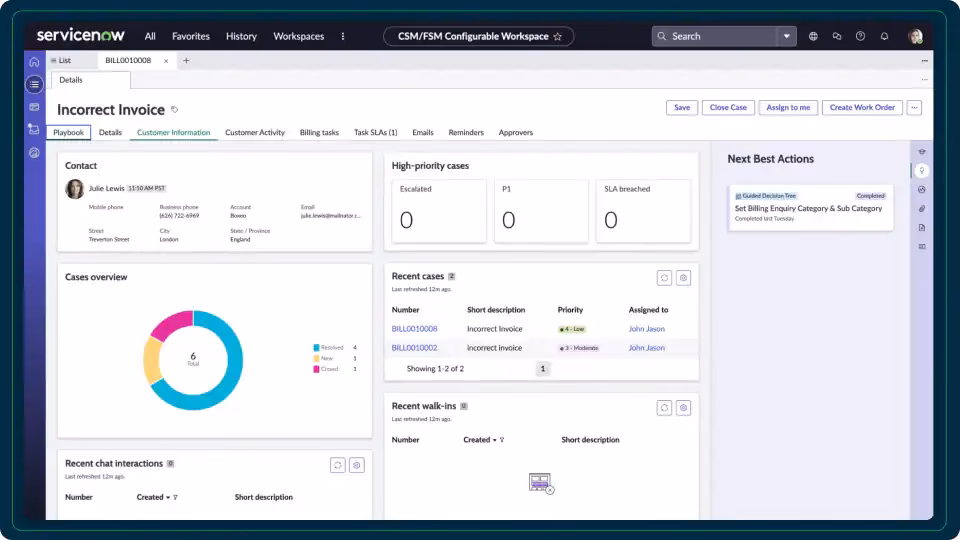
Task: Open the History menu
Action: tap(241, 36)
